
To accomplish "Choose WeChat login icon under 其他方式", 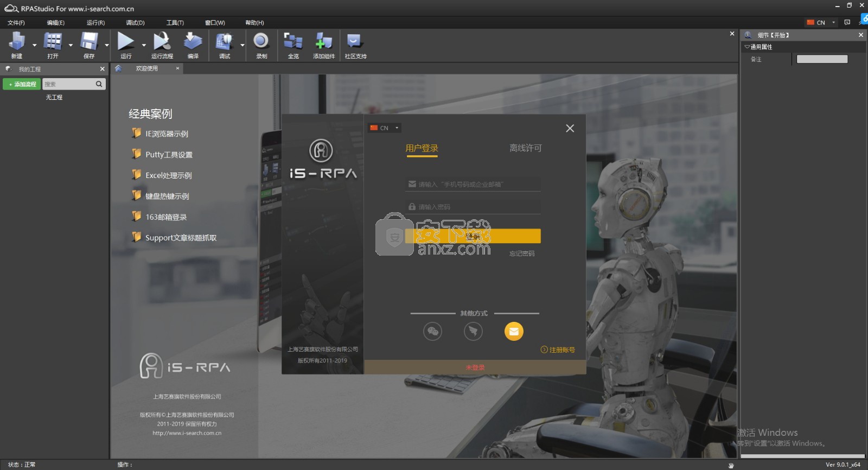I will pyautogui.click(x=432, y=331).
